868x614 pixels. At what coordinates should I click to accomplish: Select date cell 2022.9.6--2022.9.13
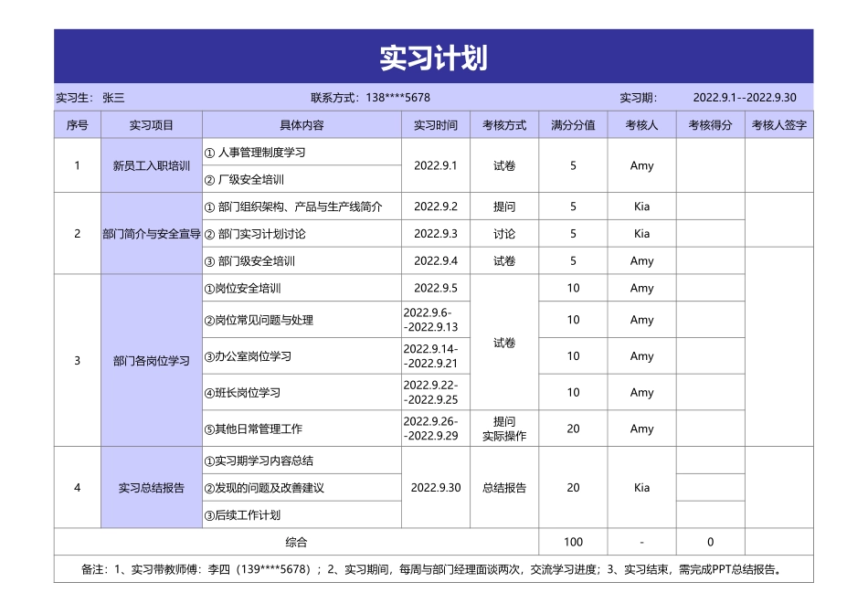point(436,320)
